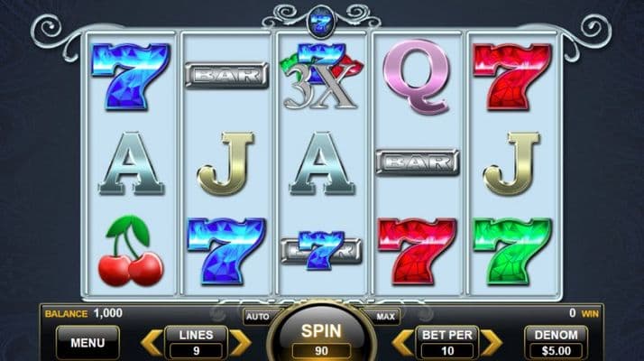Click the LINES value field showing 9
644x361 pixels.
pyautogui.click(x=197, y=351)
